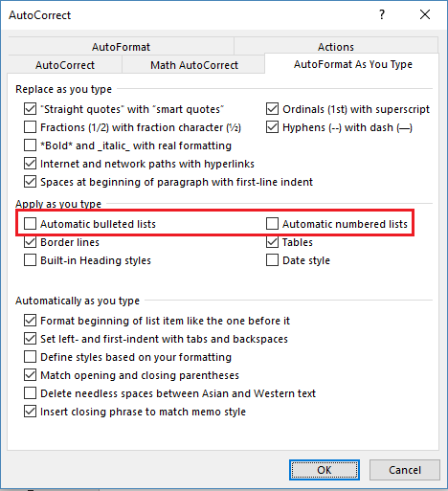
Task: Disable Hyphens with dash replacement
Action: (272, 127)
